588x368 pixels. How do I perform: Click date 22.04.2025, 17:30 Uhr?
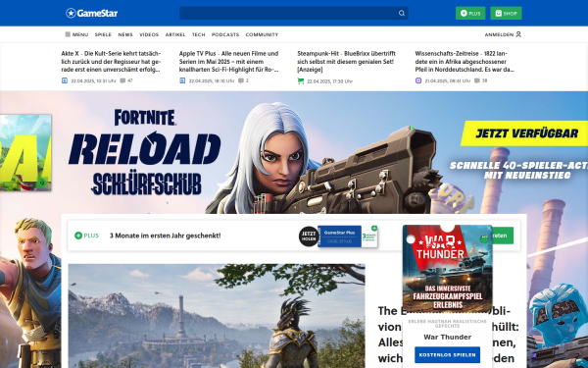coord(329,81)
